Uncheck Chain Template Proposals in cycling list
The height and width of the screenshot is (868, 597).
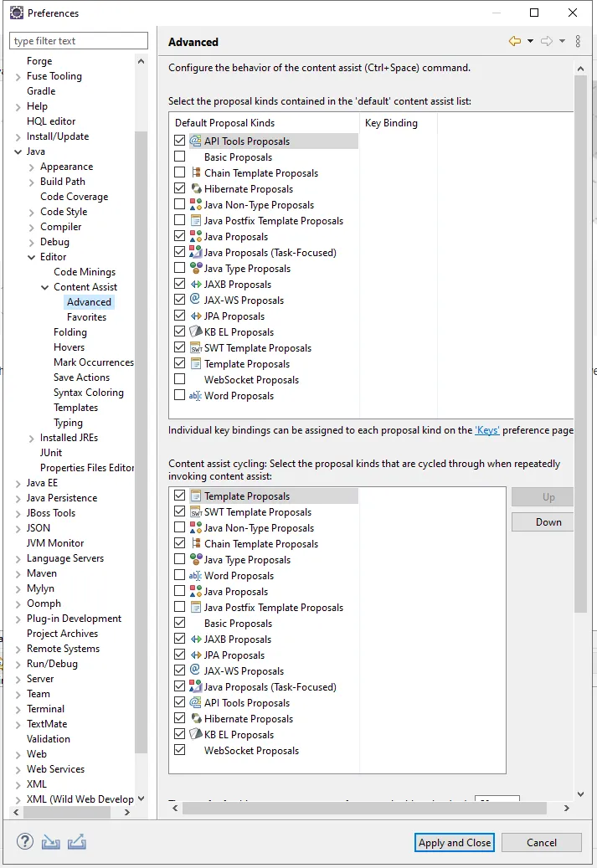coord(179,543)
